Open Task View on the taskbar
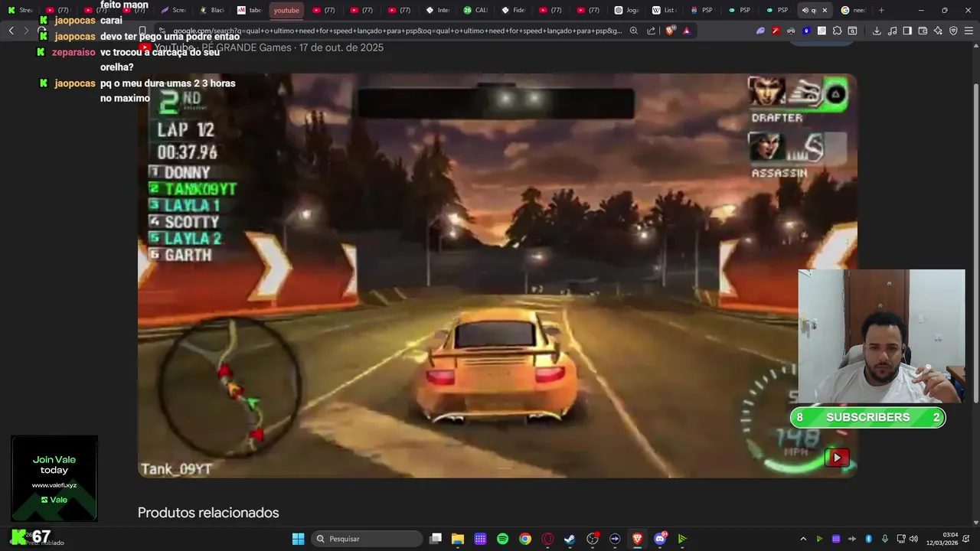980x551 pixels. (436, 539)
